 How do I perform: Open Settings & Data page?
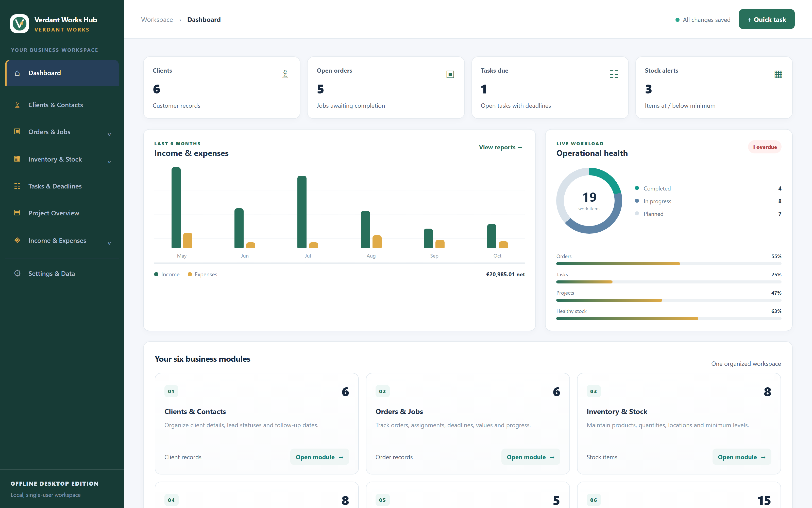coord(62,274)
